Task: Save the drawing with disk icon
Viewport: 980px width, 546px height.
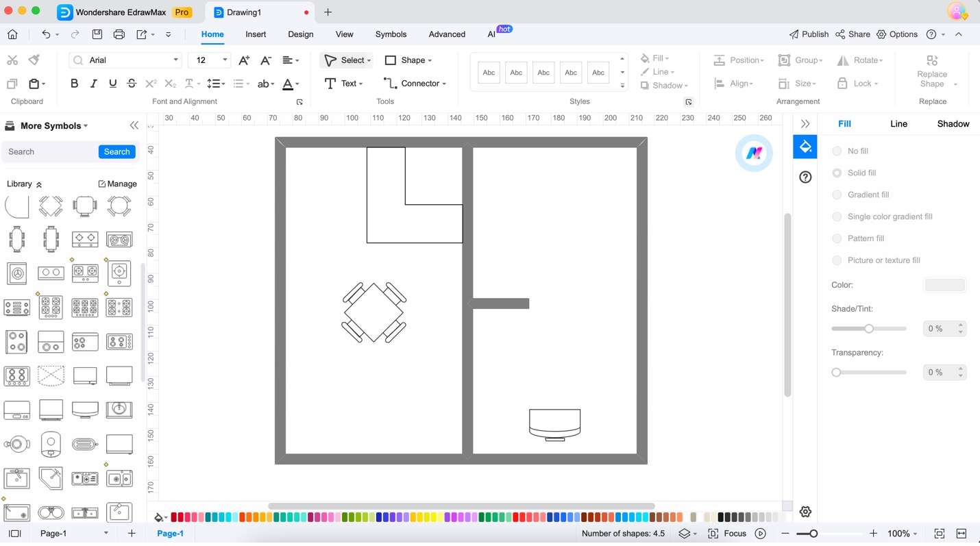Action: (97, 34)
